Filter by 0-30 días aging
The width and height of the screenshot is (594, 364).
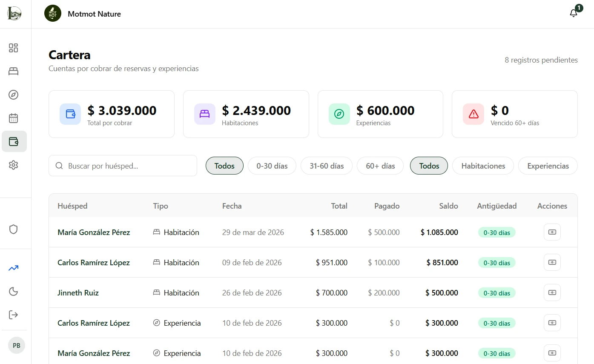[272, 166]
